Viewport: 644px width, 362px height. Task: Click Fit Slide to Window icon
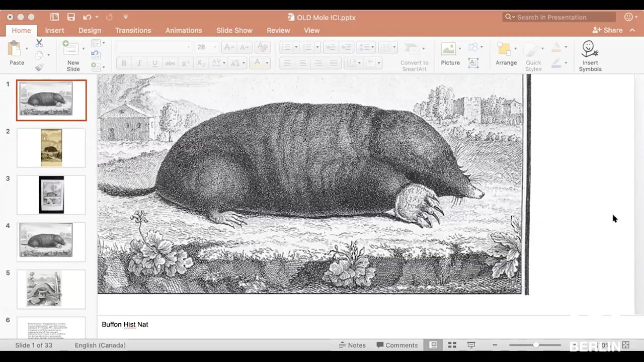point(626,345)
